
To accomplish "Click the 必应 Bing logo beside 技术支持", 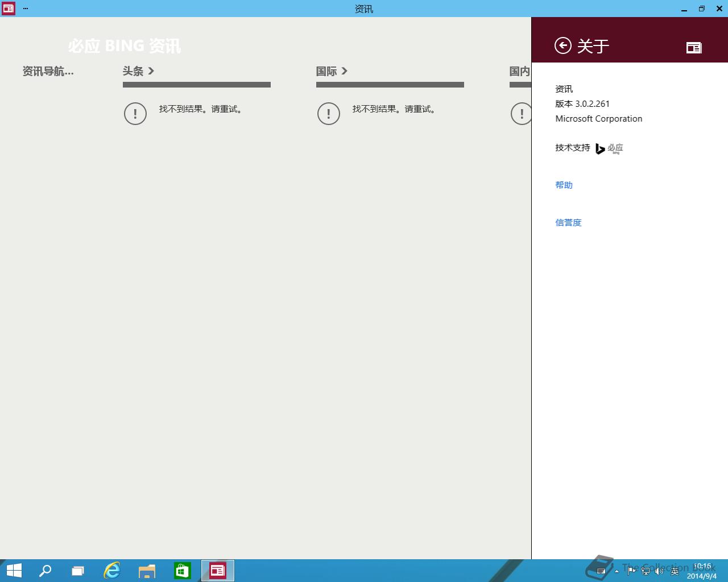I will pyautogui.click(x=609, y=149).
